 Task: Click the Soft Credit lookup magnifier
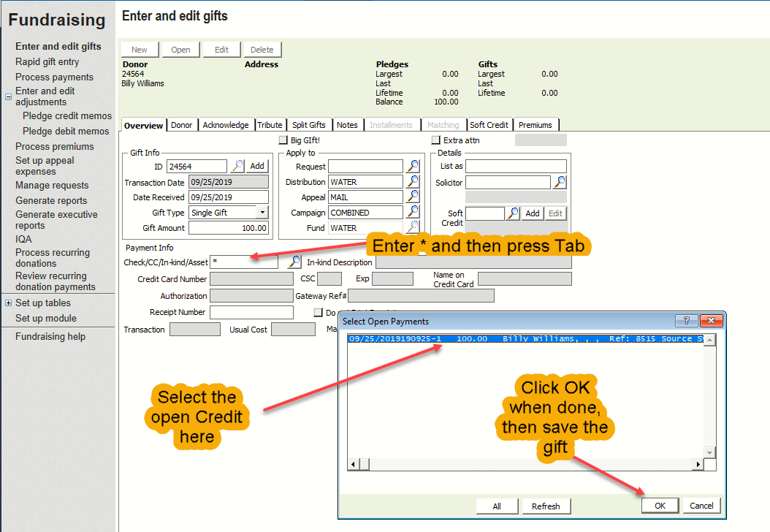tap(514, 213)
